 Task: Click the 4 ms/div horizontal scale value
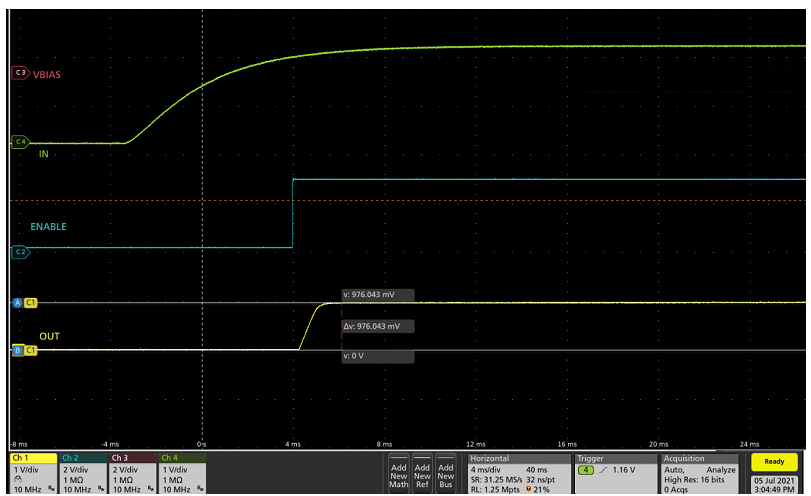[485, 470]
